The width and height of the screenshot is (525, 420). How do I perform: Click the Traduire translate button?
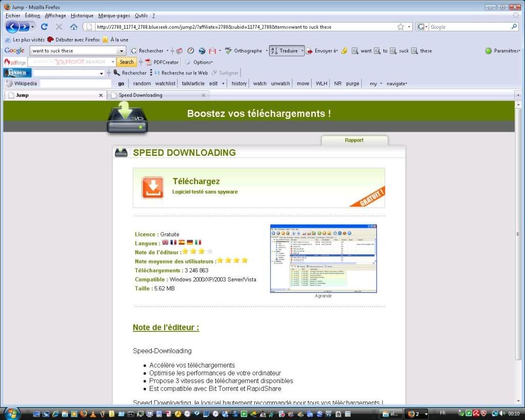click(x=287, y=51)
